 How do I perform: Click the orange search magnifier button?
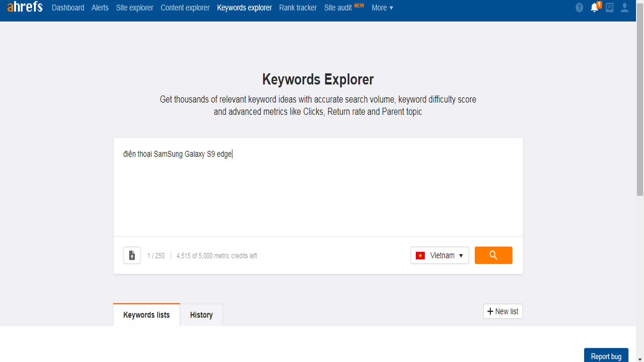pyautogui.click(x=494, y=255)
